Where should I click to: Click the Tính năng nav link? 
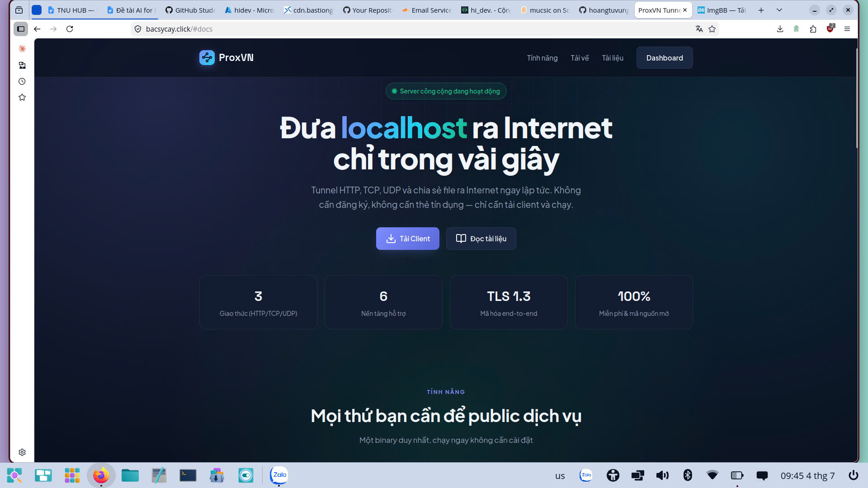tap(542, 58)
